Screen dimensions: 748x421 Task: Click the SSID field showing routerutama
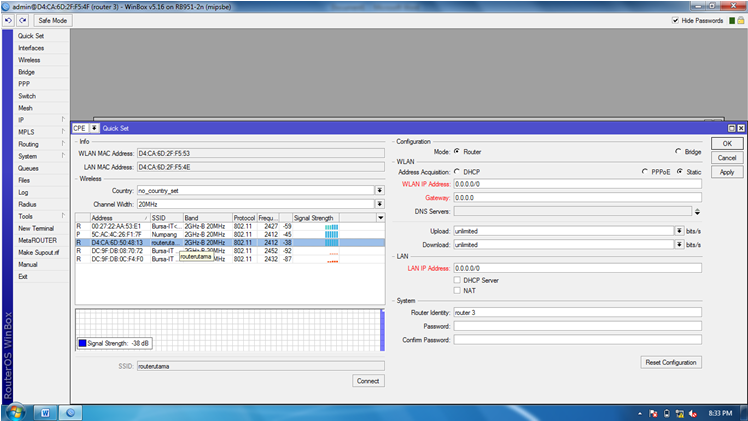tap(260, 366)
